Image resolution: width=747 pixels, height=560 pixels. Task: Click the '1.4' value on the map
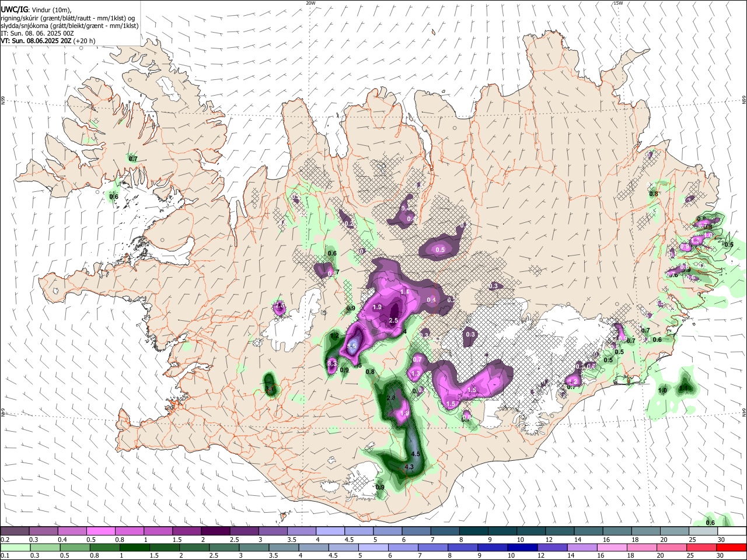click(405, 292)
